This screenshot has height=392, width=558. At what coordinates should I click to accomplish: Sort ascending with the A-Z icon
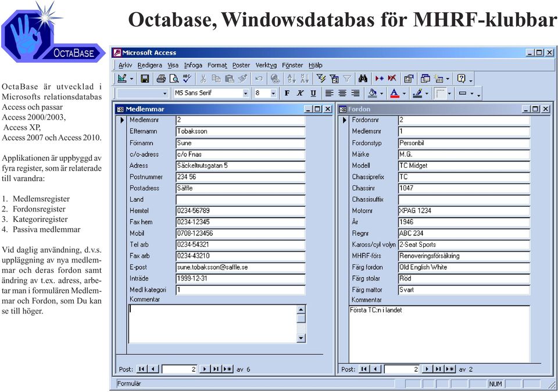(291, 78)
